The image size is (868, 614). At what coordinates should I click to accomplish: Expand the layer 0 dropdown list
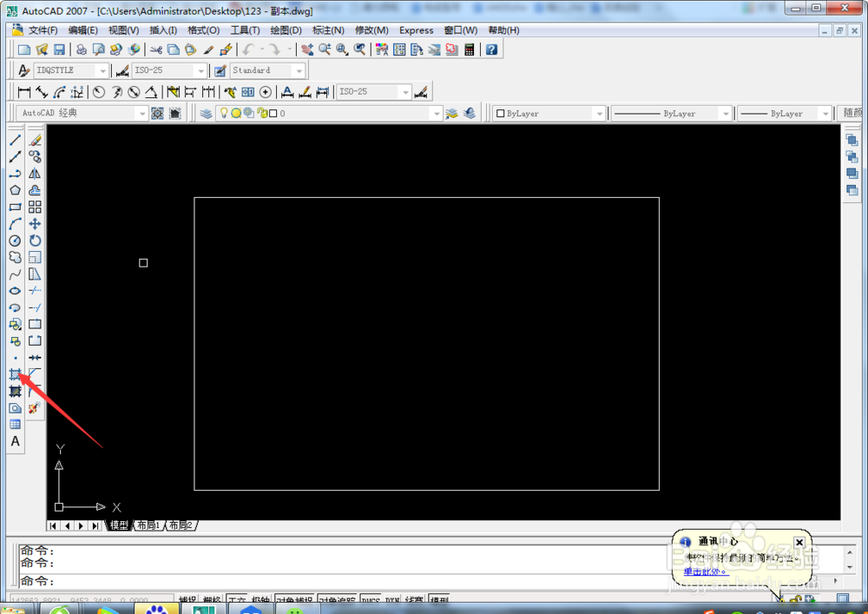click(437, 114)
